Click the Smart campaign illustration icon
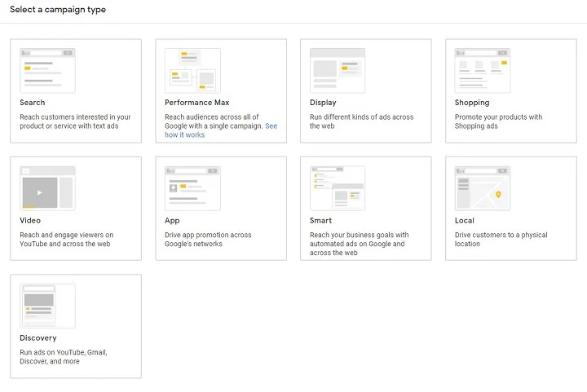Screen dimensions: 587x392 coord(338,188)
